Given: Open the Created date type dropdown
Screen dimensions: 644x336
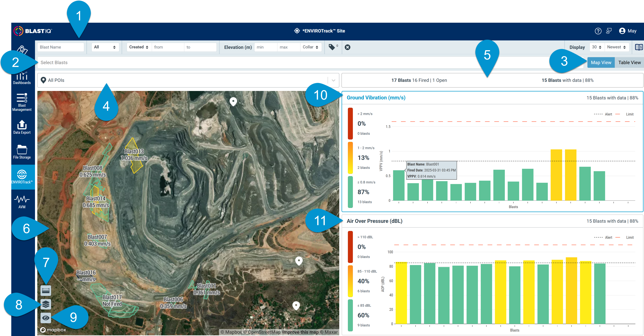Looking at the screenshot, I should coord(139,47).
